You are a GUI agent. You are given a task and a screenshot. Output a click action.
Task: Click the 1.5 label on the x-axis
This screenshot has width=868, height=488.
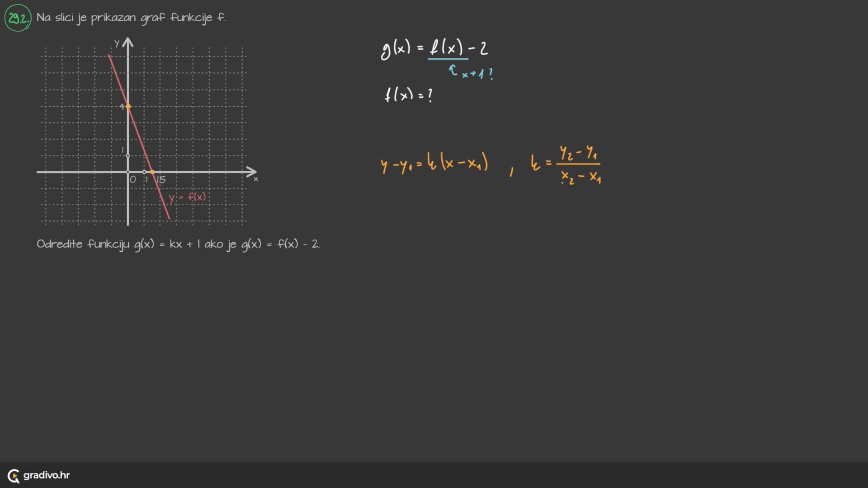pos(161,180)
